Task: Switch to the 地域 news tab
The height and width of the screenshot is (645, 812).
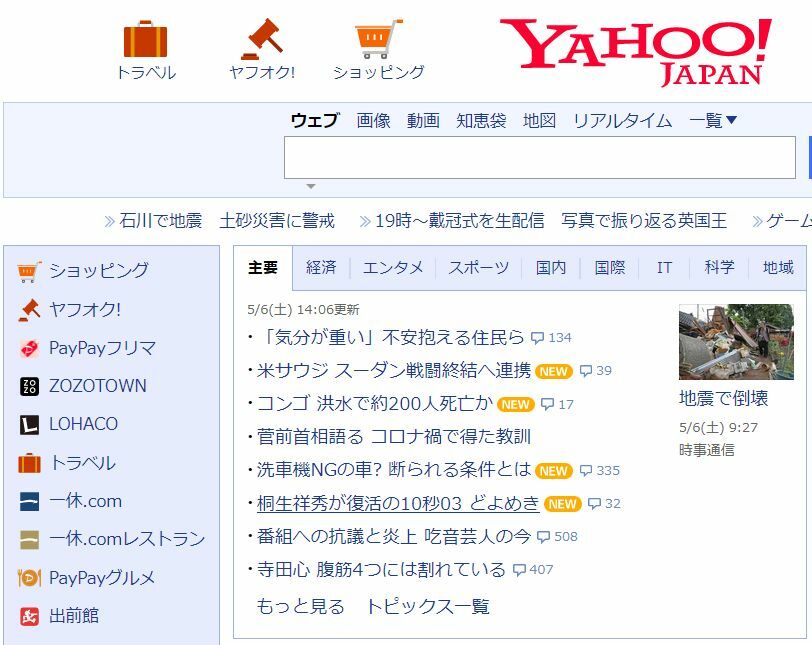Action: coord(778,268)
